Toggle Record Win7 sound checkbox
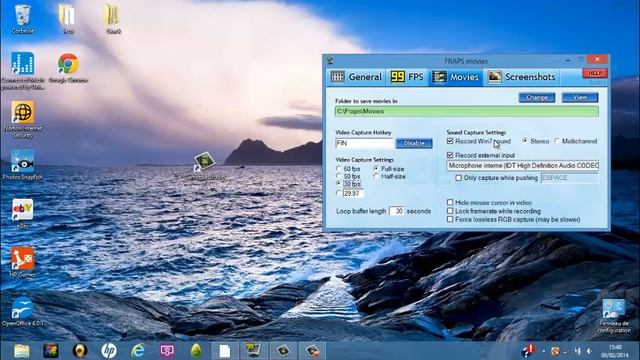Viewport: 640px width, 360px height. pos(450,141)
